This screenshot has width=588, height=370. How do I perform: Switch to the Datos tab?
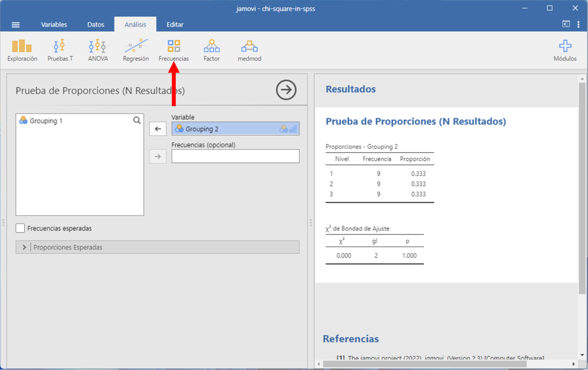96,25
